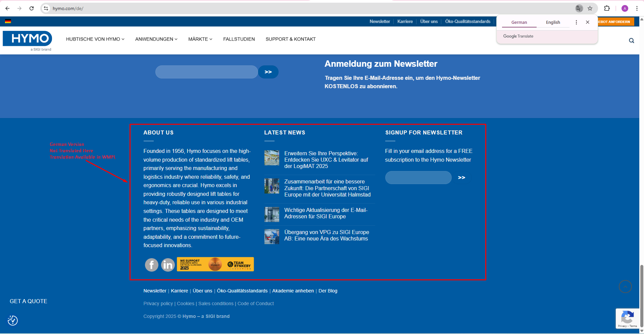Click Über uns in the top bar

point(429,21)
